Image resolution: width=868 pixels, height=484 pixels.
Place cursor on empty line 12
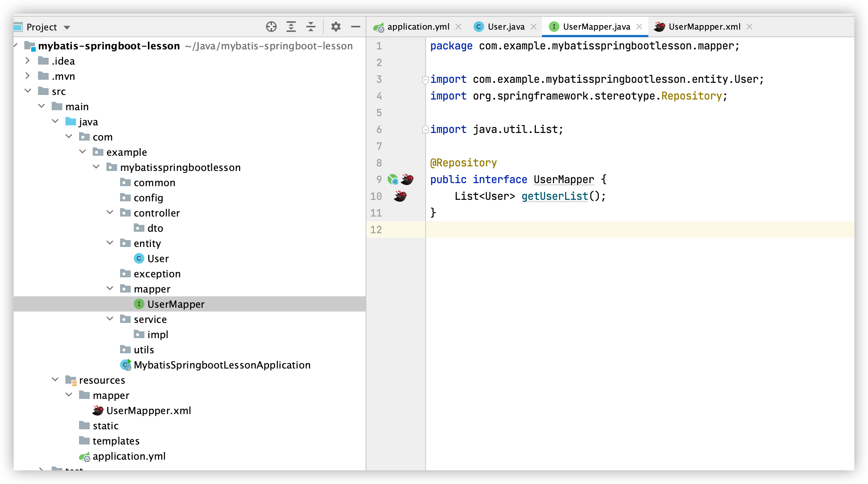pos(640,229)
